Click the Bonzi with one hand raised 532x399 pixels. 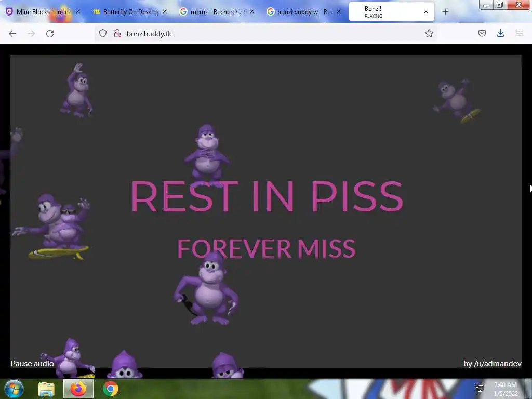(x=77, y=90)
